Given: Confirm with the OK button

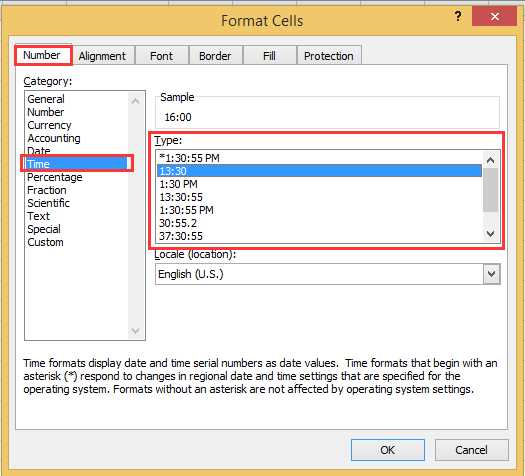Looking at the screenshot, I should click(x=388, y=450).
